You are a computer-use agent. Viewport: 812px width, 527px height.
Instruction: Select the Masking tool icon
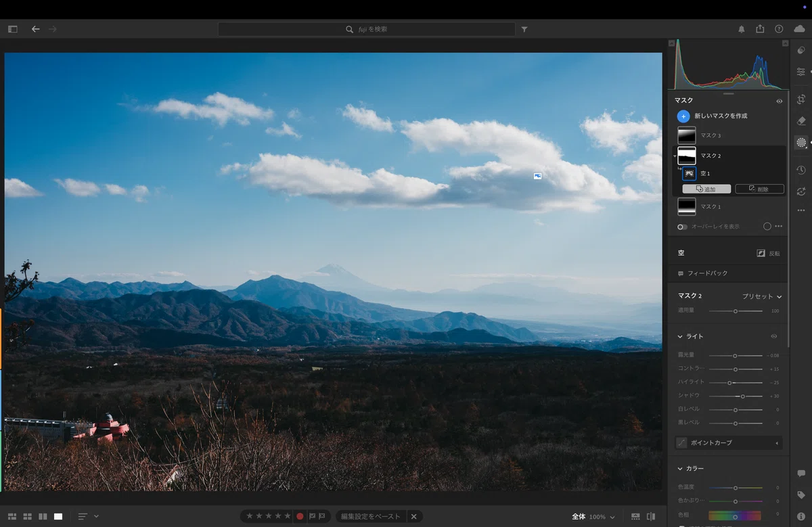(801, 143)
